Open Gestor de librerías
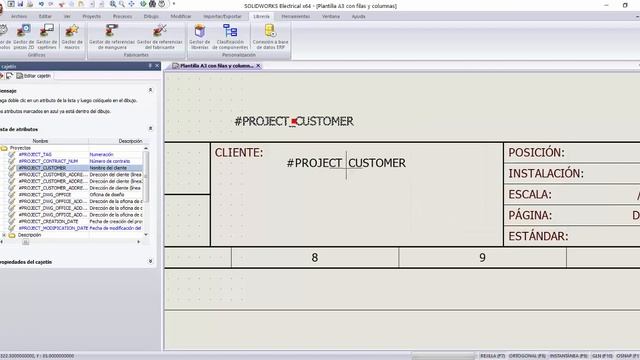Image resolution: width=640 pixels, height=360 pixels. tap(200, 37)
